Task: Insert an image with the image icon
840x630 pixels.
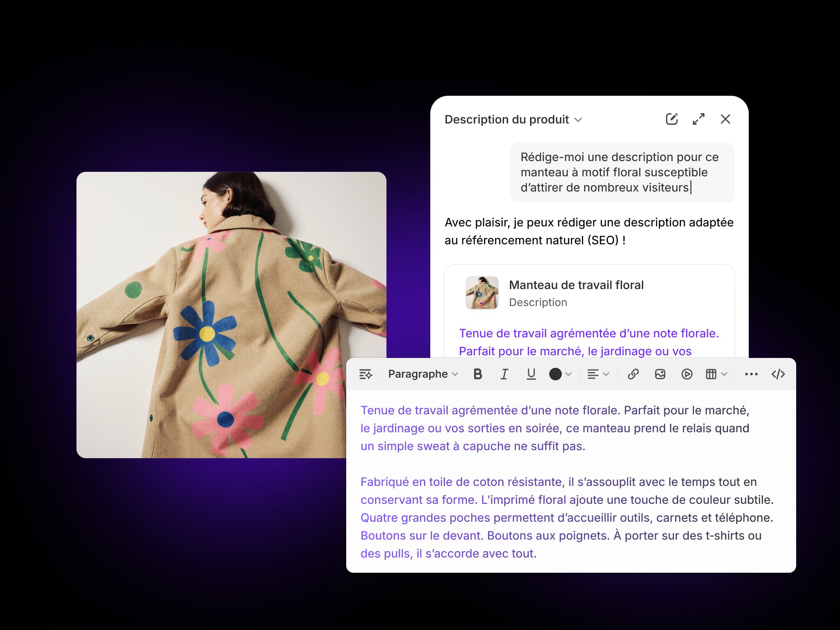Action: [x=660, y=374]
